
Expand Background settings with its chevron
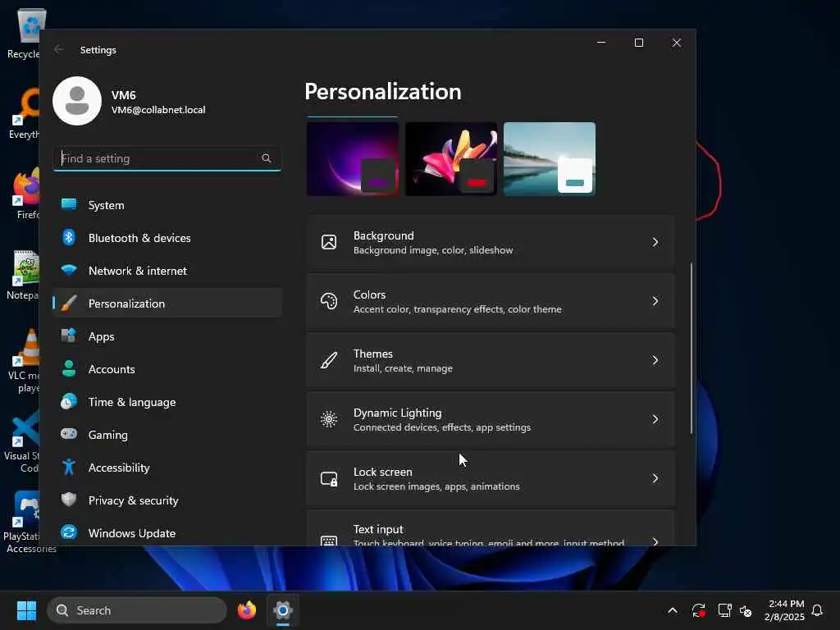tap(655, 242)
